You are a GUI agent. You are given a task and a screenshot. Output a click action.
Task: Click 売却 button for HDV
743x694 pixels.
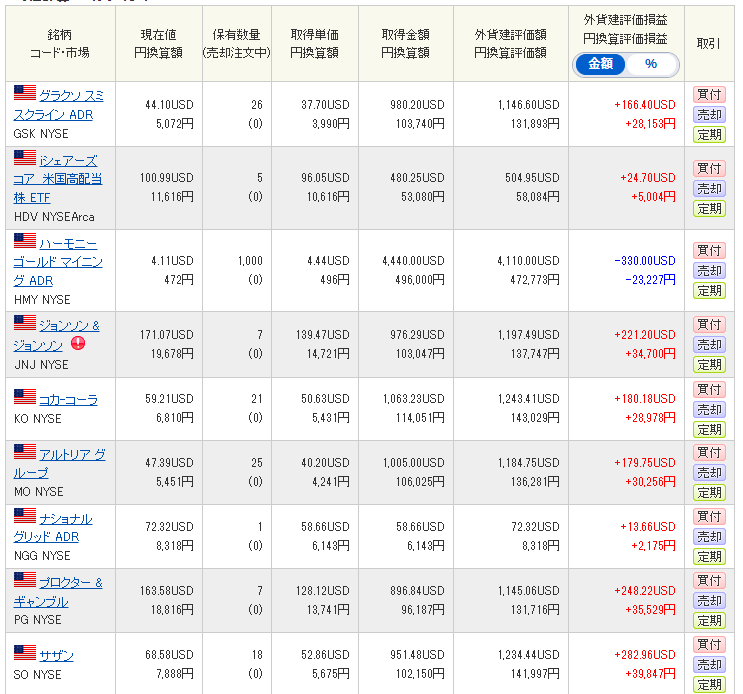coord(709,189)
